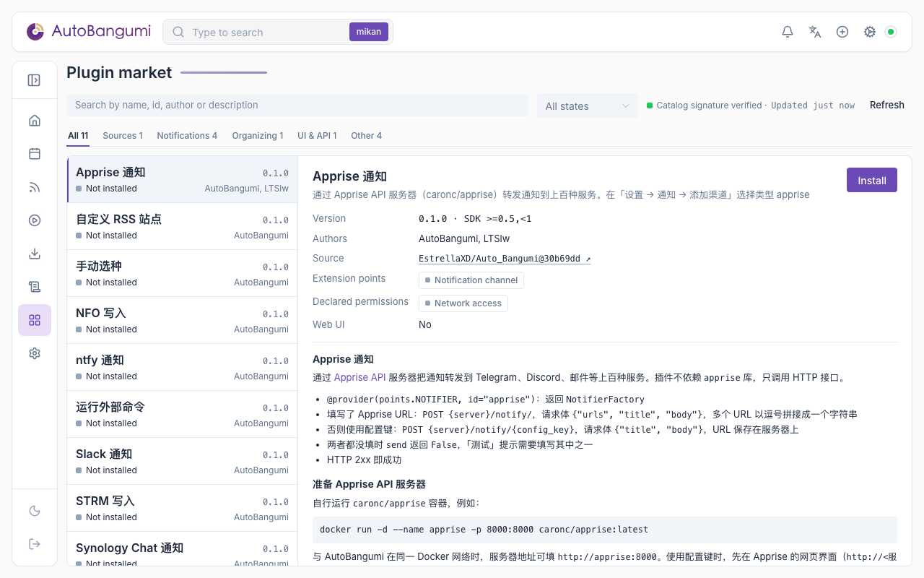The height and width of the screenshot is (578, 924).
Task: Refresh the plugin catalog
Action: [x=887, y=105]
